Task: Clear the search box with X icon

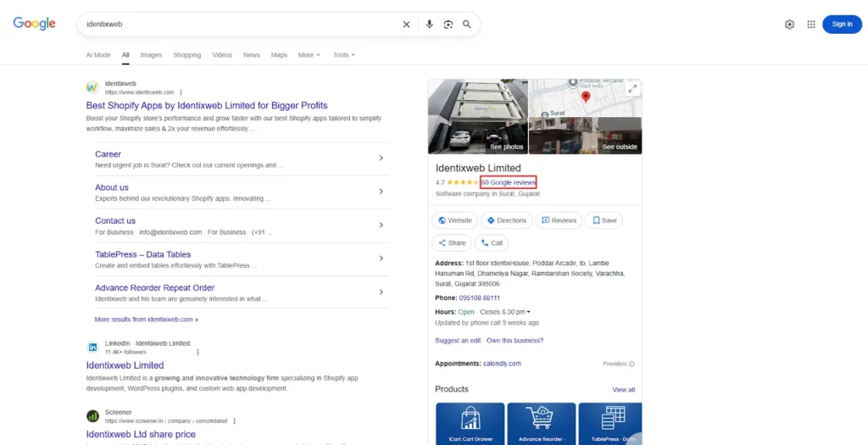Action: tap(406, 25)
